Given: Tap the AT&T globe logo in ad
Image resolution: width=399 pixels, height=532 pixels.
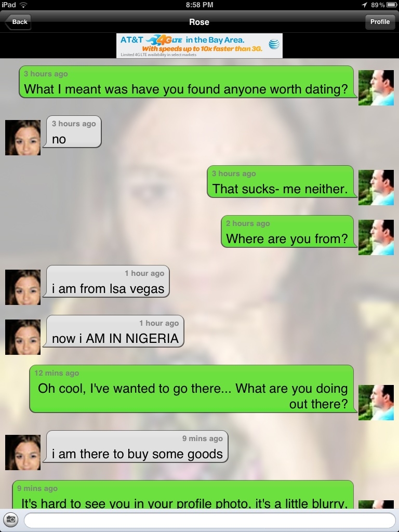Looking at the screenshot, I should 274,44.
